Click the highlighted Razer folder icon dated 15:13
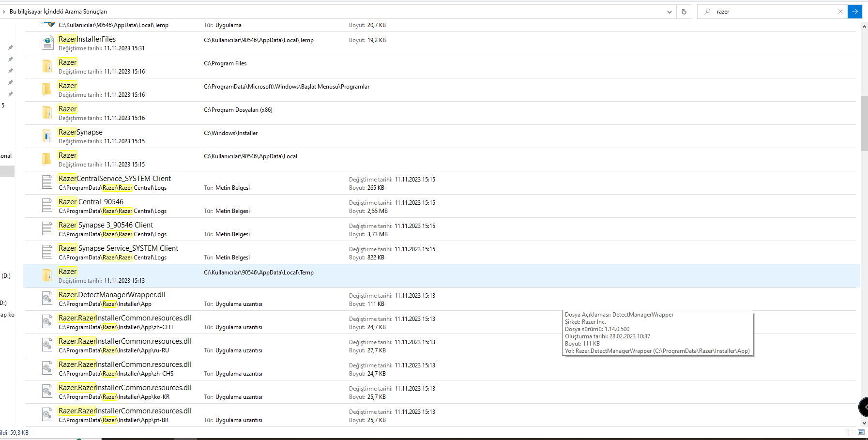The image size is (868, 440). pyautogui.click(x=47, y=275)
